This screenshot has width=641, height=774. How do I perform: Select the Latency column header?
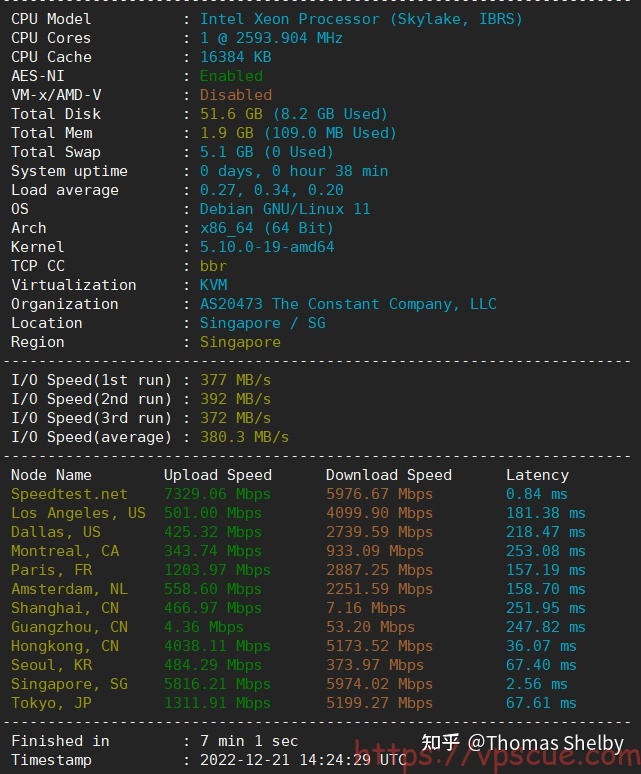pos(537,475)
